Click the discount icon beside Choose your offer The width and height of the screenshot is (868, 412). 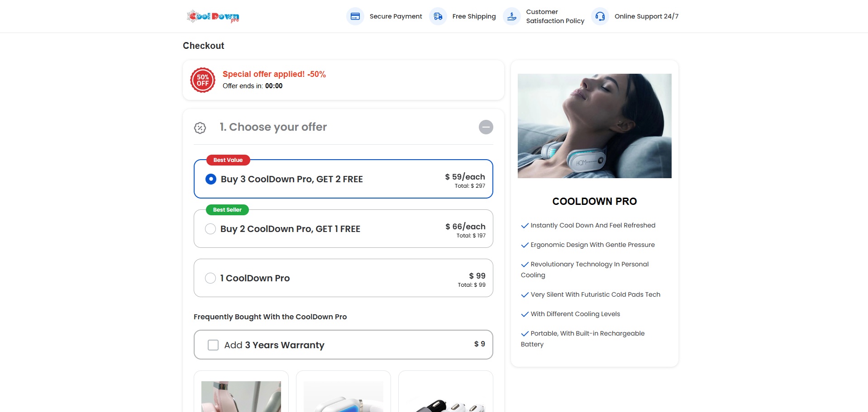(x=200, y=128)
